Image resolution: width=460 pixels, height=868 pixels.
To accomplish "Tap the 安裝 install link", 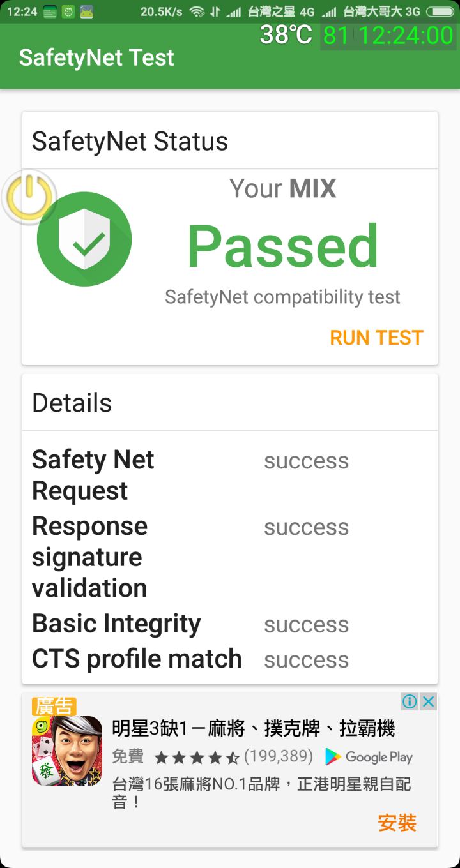I will pyautogui.click(x=397, y=823).
